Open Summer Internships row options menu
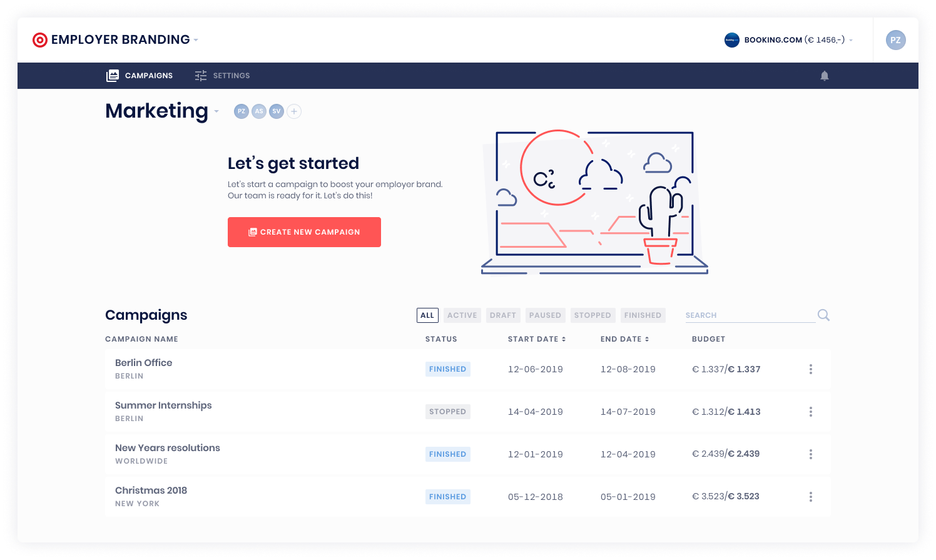The image size is (936, 560). point(811,412)
